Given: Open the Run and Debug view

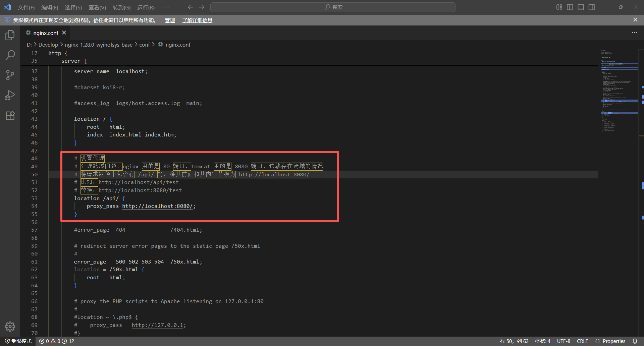Looking at the screenshot, I should (10, 95).
